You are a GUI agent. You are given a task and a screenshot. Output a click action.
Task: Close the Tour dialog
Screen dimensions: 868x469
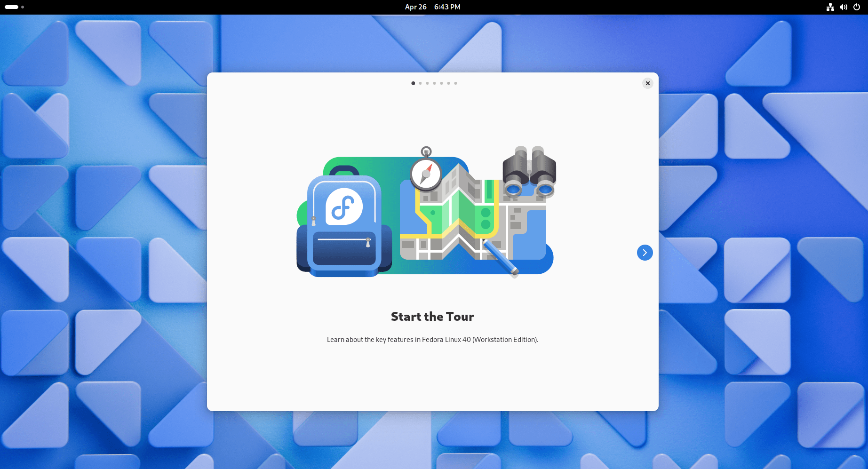pyautogui.click(x=647, y=83)
